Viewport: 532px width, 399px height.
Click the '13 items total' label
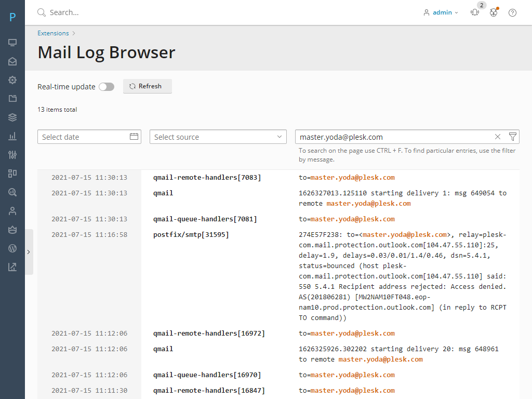(57, 110)
